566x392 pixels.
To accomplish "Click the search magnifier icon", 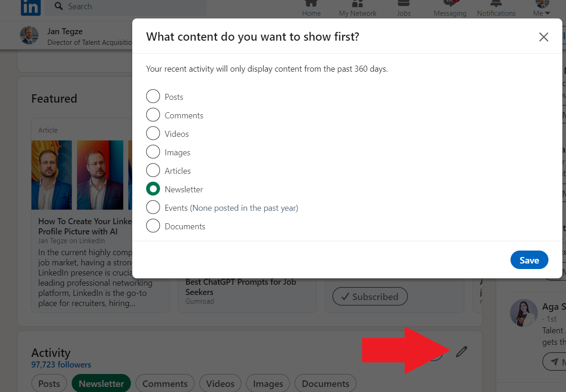I will (x=58, y=6).
